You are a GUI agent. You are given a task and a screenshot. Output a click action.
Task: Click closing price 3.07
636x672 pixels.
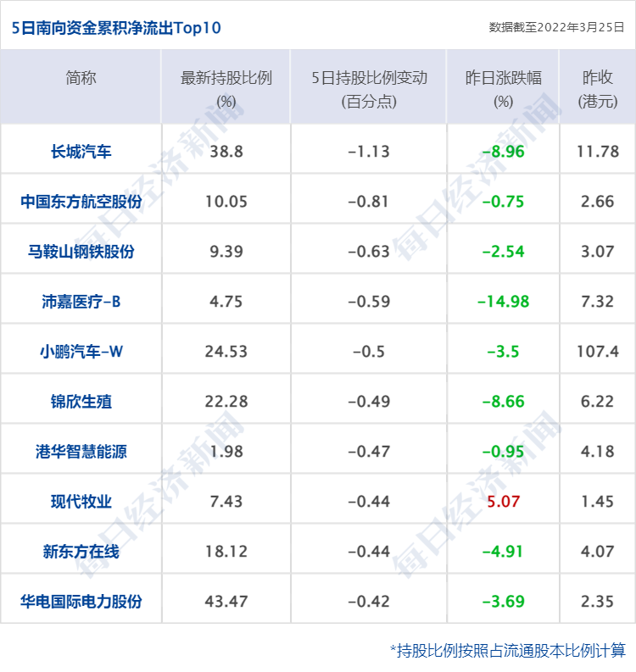pyautogui.click(x=598, y=252)
